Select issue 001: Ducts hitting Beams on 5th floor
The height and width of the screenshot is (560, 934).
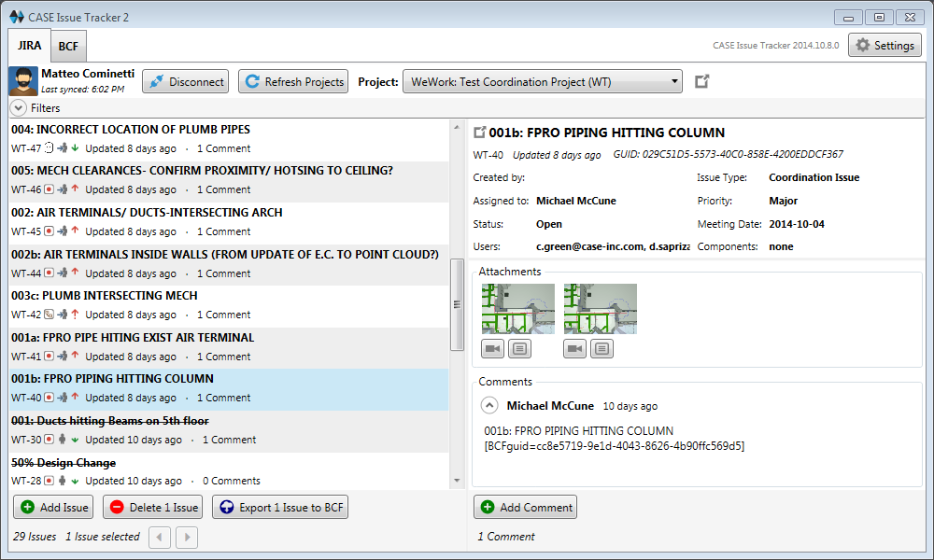(229, 431)
